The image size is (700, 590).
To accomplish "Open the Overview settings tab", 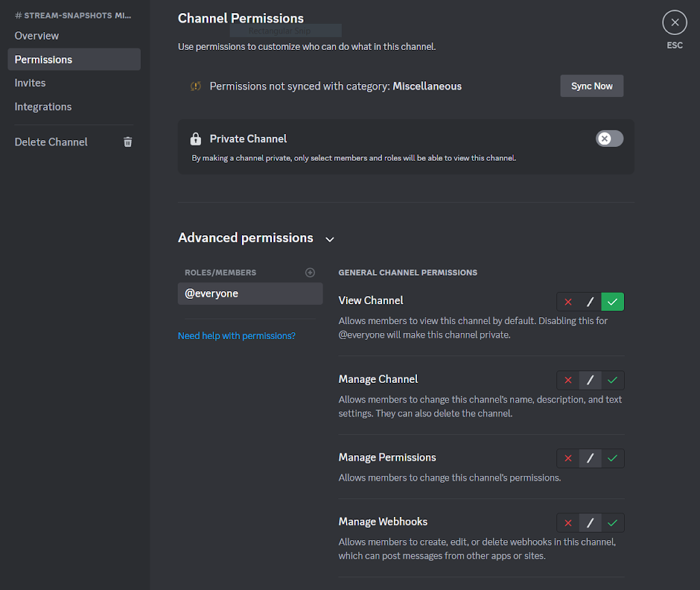I will pos(37,36).
